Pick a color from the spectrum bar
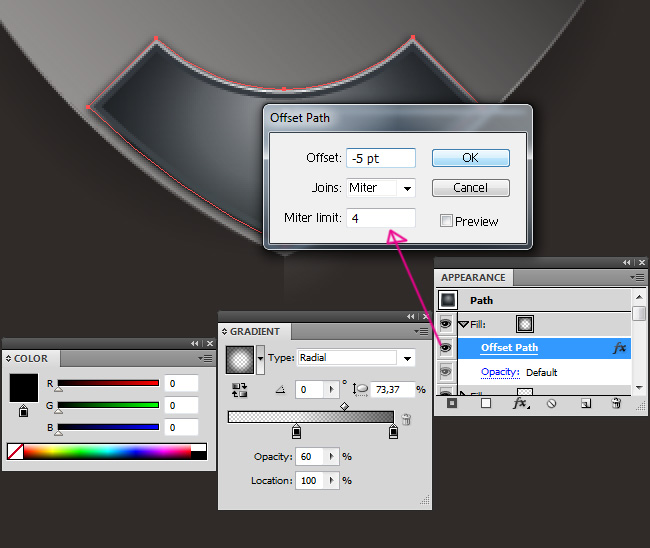Screen dimensions: 650x548 click(107, 451)
